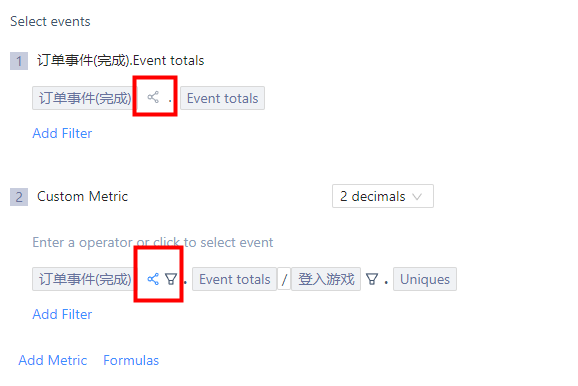Click the blue split icon in Custom Metric
578x386 pixels.
pyautogui.click(x=153, y=279)
